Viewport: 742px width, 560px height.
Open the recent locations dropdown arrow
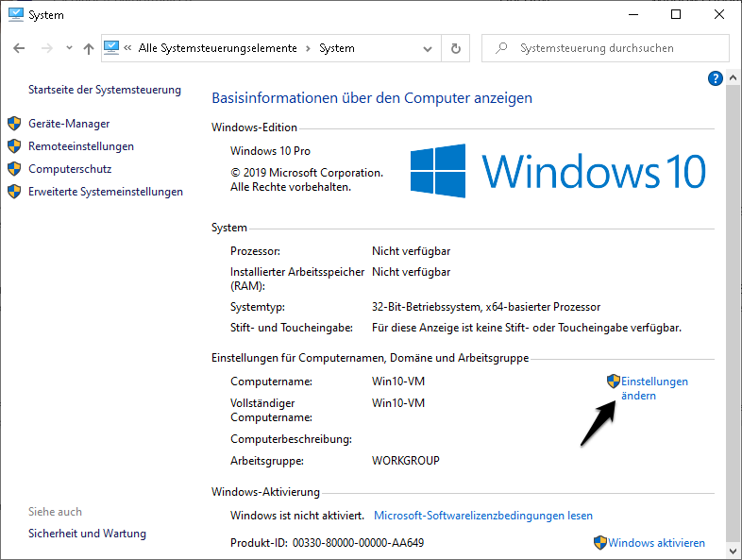pyautogui.click(x=69, y=48)
